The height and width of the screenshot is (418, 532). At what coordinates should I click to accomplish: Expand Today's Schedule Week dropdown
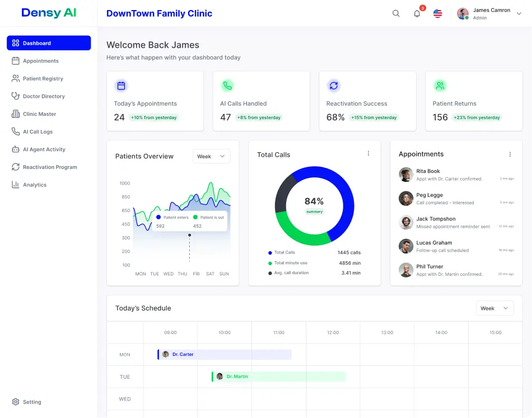click(x=494, y=308)
